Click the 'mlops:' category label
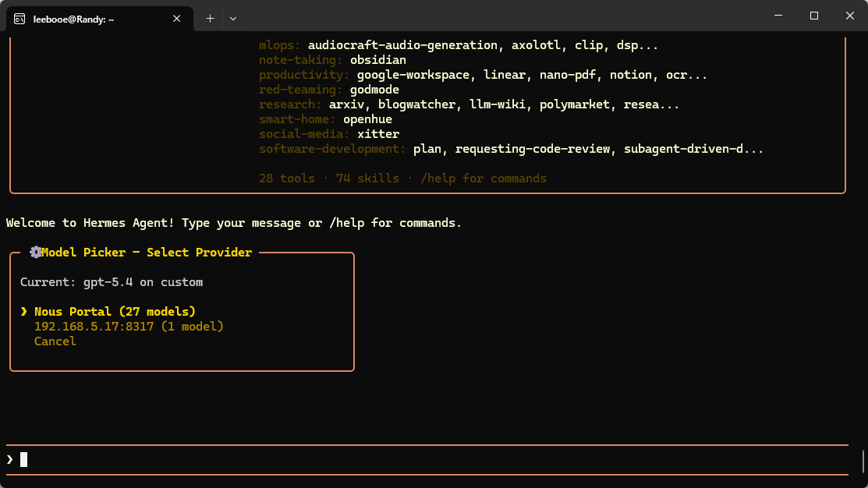This screenshot has width=868, height=488. pyautogui.click(x=279, y=45)
